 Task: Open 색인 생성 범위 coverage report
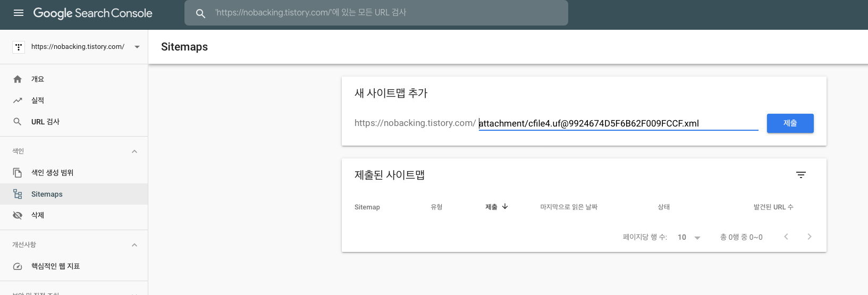tap(52, 173)
